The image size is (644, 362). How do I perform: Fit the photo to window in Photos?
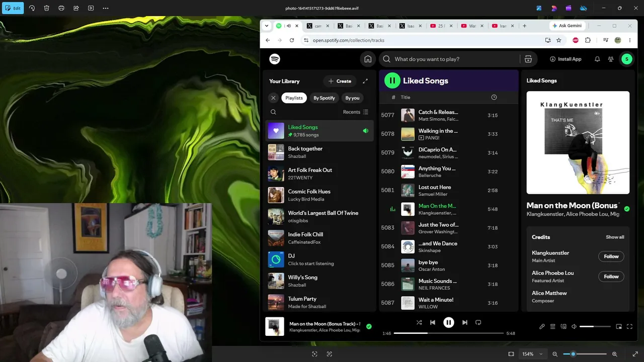(511, 354)
